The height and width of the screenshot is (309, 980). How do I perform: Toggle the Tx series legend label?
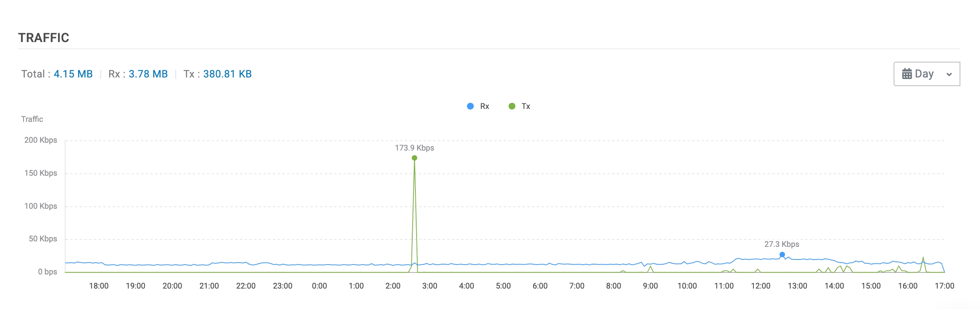(526, 106)
